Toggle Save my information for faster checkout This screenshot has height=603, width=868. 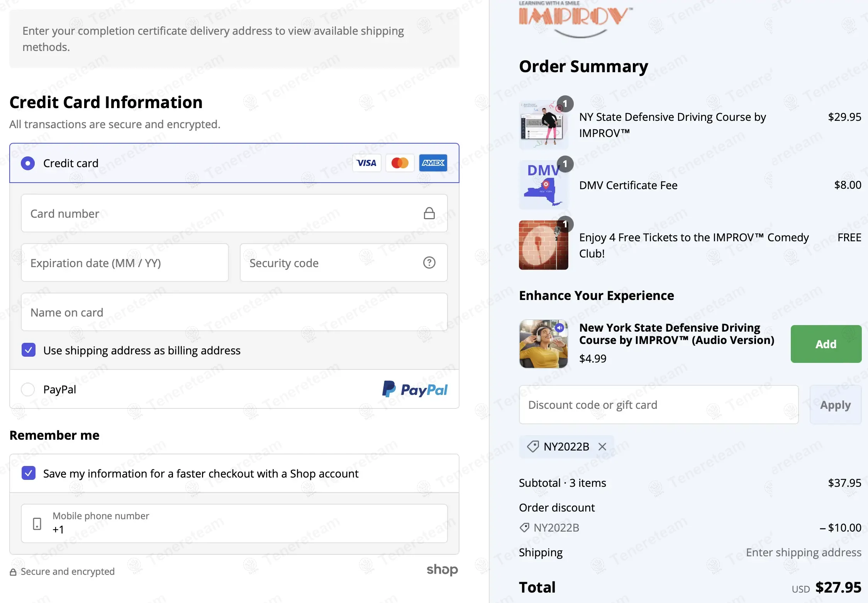click(29, 473)
